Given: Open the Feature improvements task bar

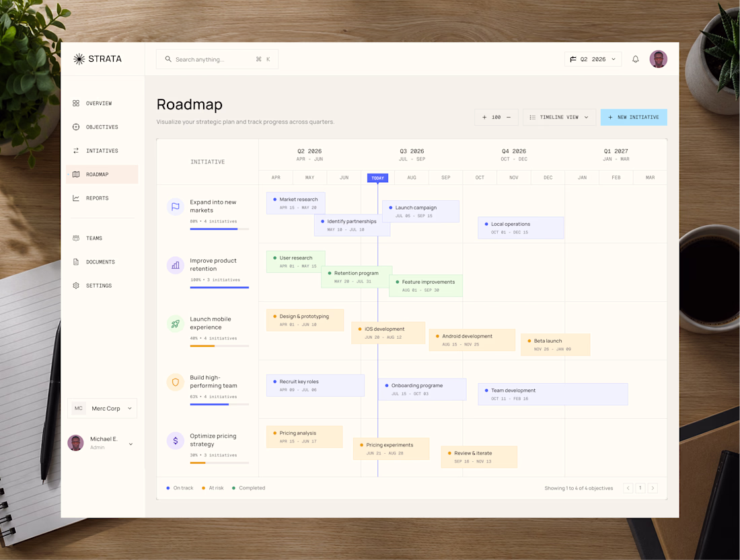Looking at the screenshot, I should tap(426, 286).
